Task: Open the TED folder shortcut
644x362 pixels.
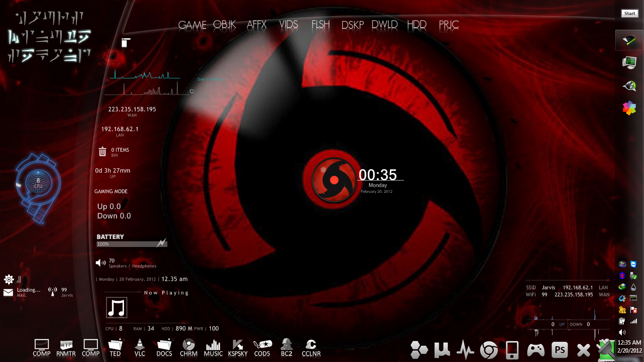Action: pyautogui.click(x=115, y=348)
